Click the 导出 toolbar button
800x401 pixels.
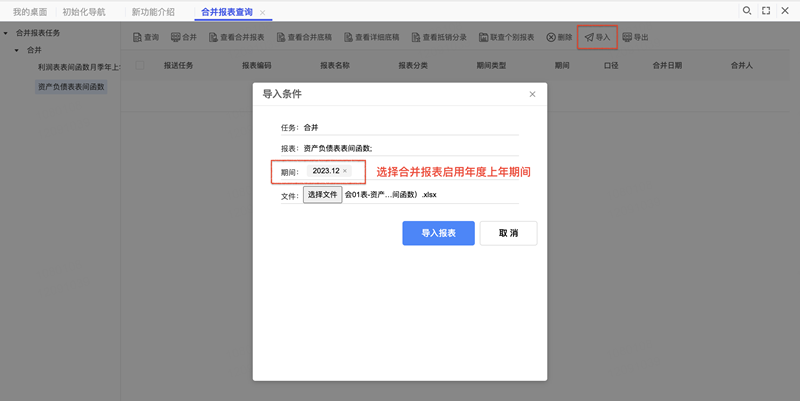(x=635, y=37)
